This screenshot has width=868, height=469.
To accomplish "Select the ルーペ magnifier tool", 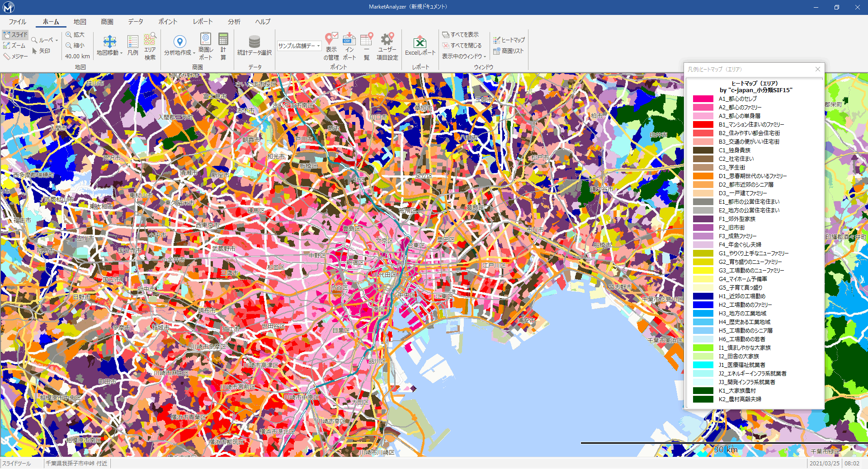I will [42, 40].
